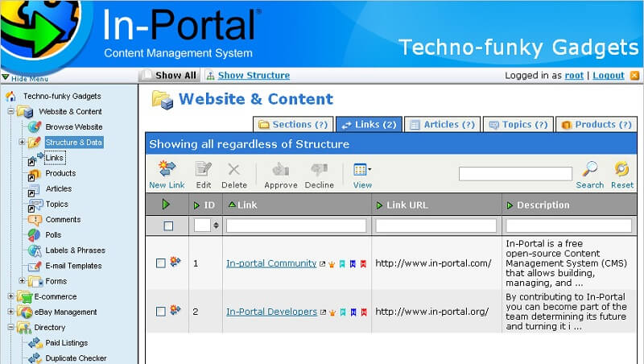Click the Show Structure link
Image resolution: width=644 pixels, height=364 pixels.
tap(254, 75)
